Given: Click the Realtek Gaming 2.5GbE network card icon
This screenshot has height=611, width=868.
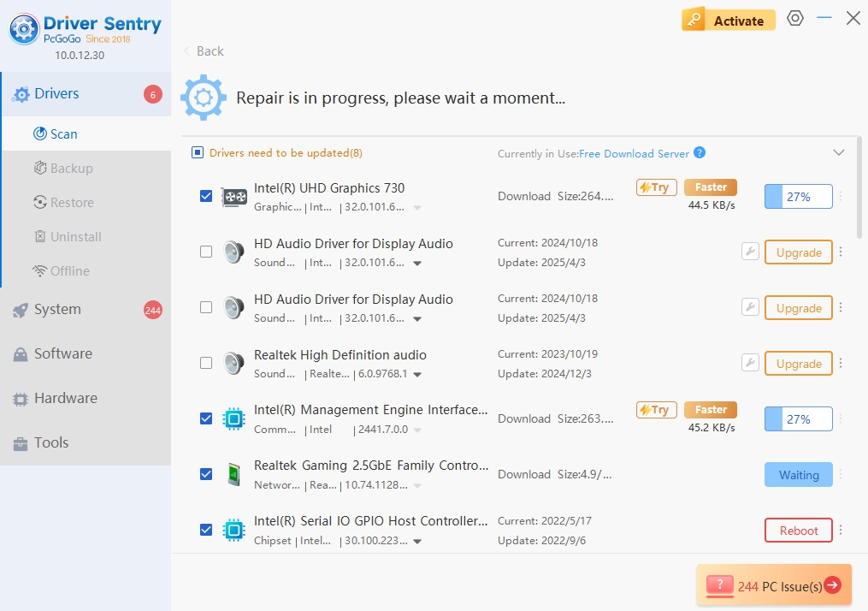Looking at the screenshot, I should point(234,475).
